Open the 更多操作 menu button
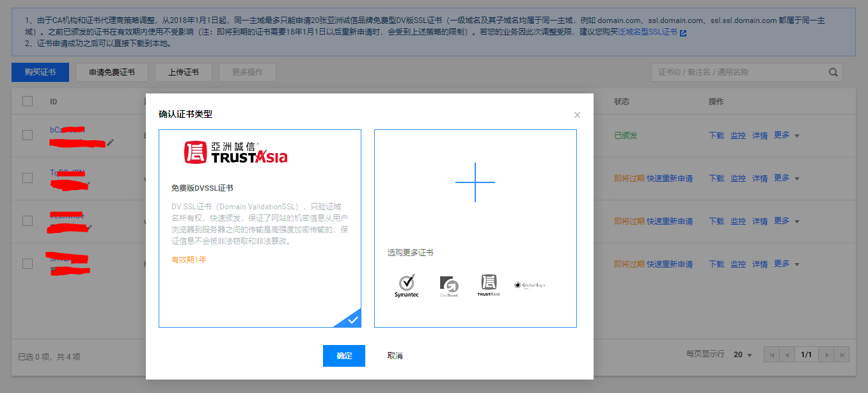This screenshot has height=393, width=868. tap(248, 72)
